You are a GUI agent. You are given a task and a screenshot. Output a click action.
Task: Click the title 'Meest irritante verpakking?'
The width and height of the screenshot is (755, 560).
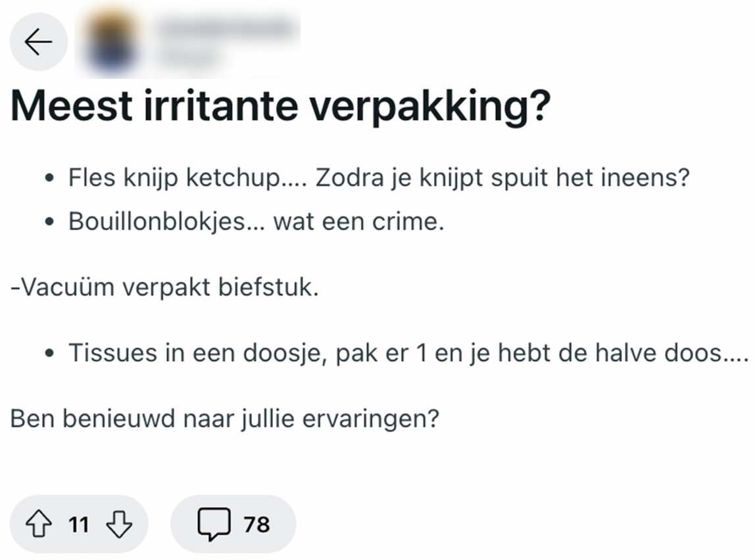pyautogui.click(x=280, y=108)
